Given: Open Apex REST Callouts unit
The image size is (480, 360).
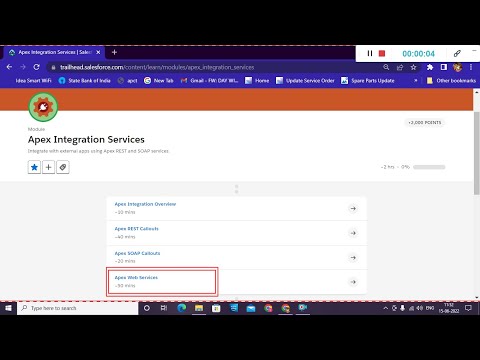Looking at the screenshot, I should (137, 229).
